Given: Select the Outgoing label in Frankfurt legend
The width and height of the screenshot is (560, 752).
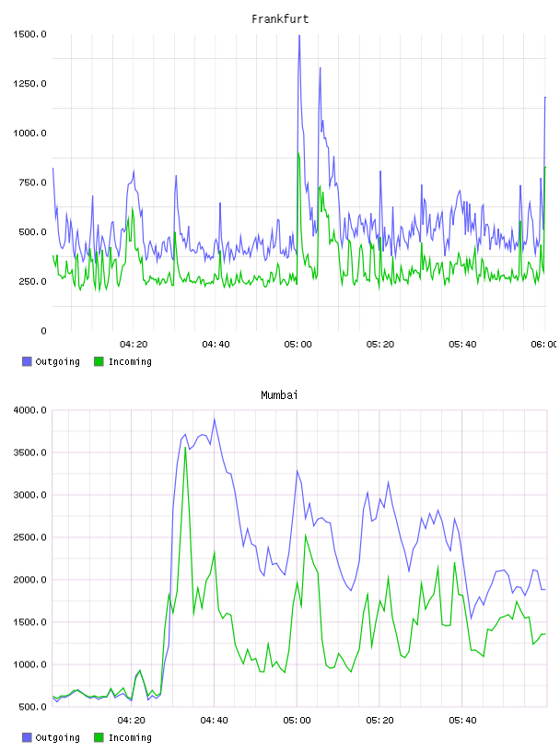Looking at the screenshot, I should (57, 362).
